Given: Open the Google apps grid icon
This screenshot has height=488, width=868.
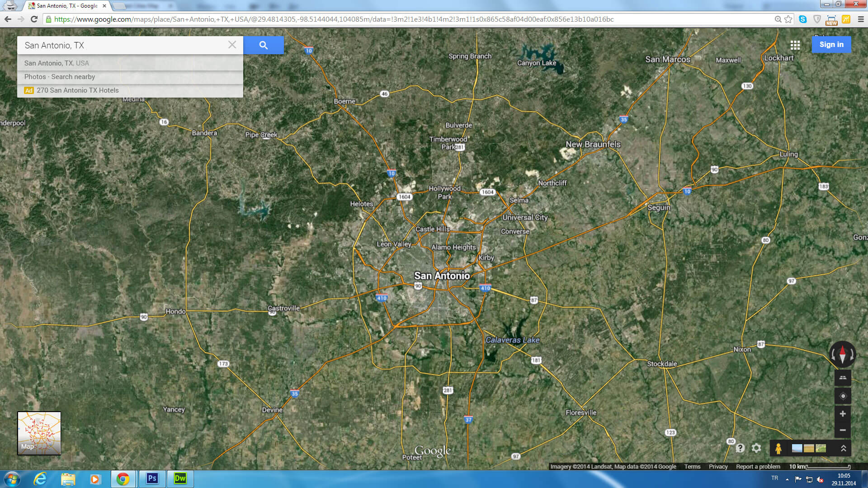Looking at the screenshot, I should point(795,45).
